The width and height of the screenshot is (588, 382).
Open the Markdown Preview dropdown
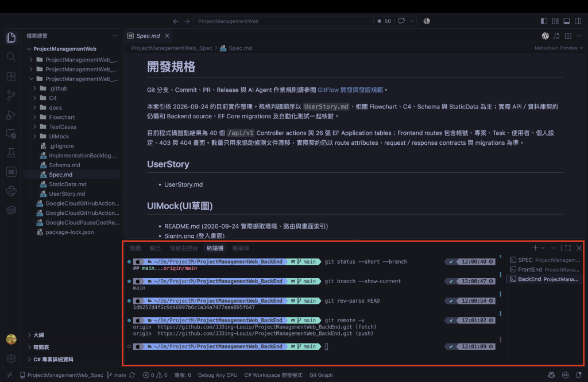559,48
